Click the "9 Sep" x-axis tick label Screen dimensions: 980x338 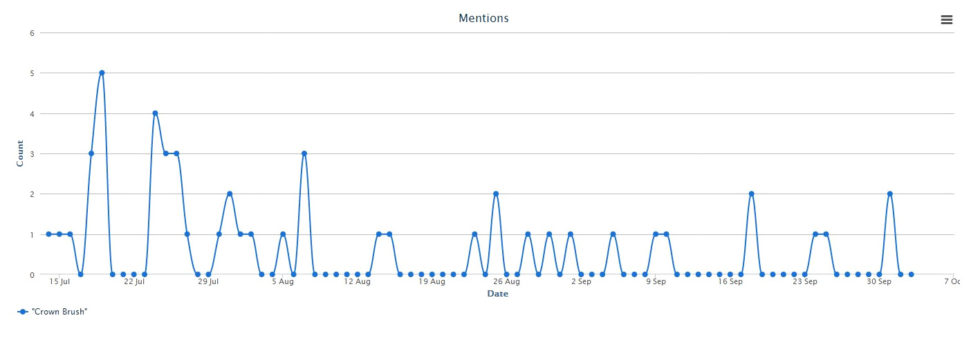(x=656, y=281)
